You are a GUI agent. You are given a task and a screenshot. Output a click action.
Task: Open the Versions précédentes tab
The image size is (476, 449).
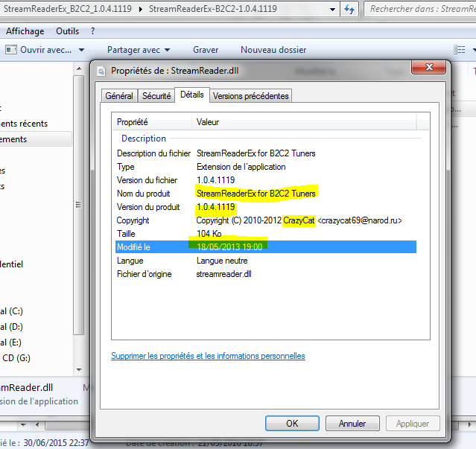(x=250, y=96)
